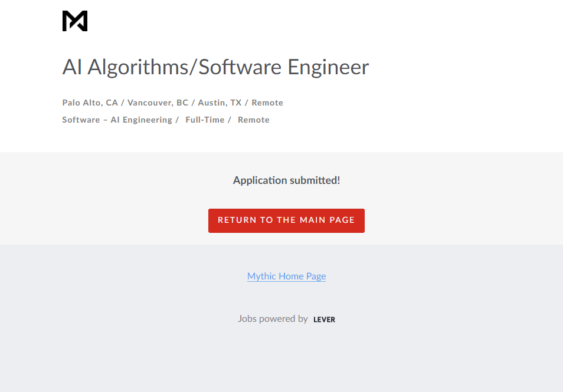Click 'Remote' in the locations line
Viewport: 563px width, 392px height.
coord(267,103)
